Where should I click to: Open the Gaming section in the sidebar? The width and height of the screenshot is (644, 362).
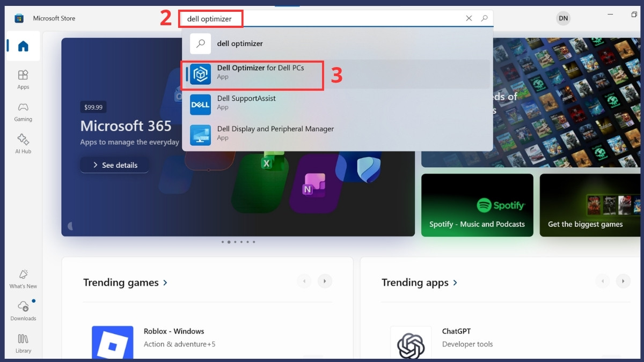click(x=23, y=112)
